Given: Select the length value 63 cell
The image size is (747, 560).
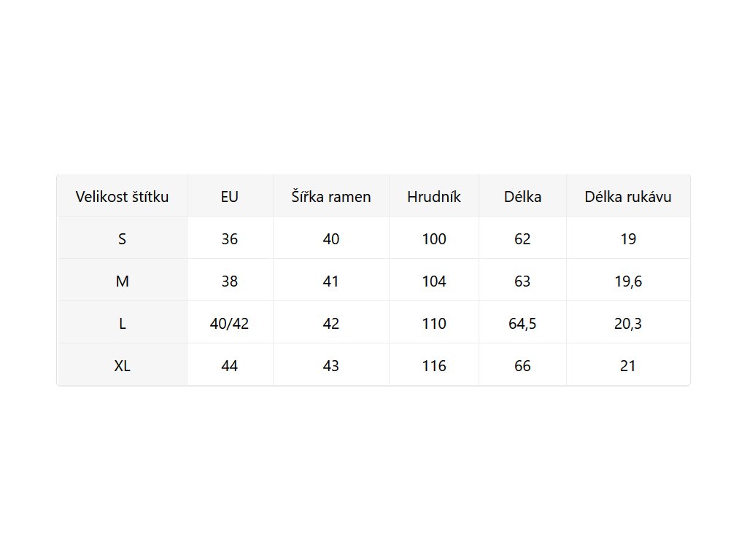Looking at the screenshot, I should [x=522, y=281].
